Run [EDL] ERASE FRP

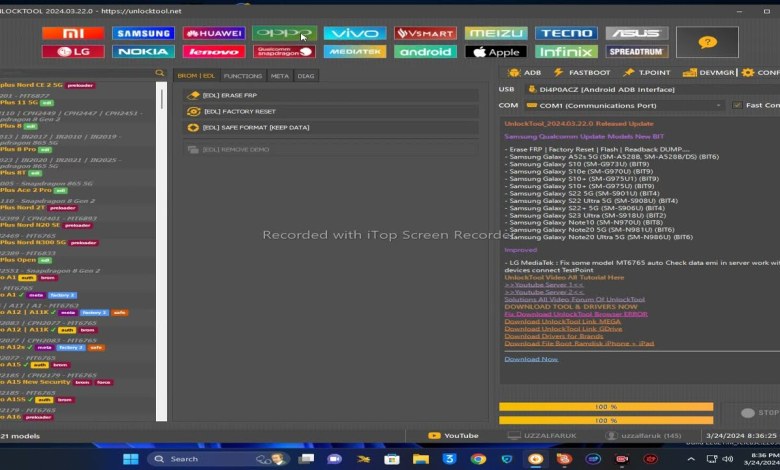pos(331,95)
